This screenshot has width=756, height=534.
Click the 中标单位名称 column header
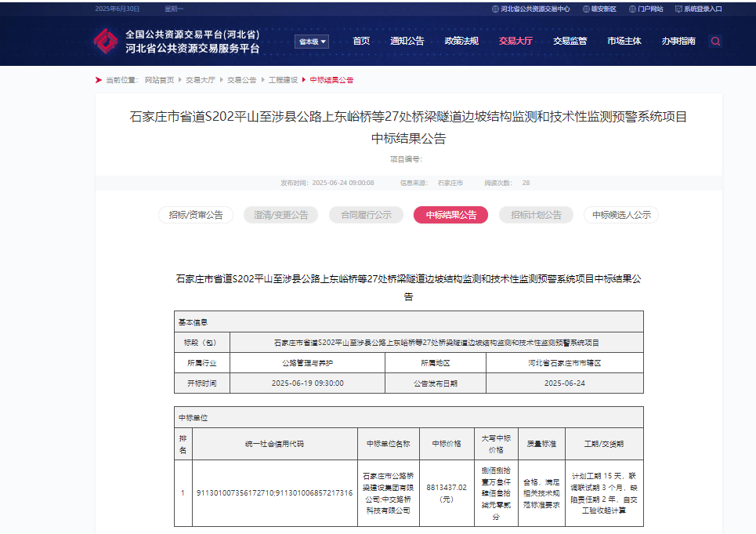click(389, 444)
